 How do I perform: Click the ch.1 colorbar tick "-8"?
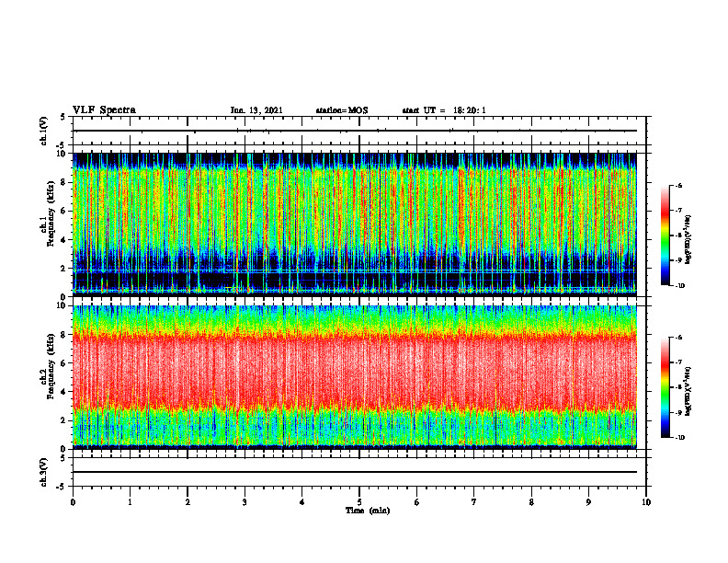point(678,236)
